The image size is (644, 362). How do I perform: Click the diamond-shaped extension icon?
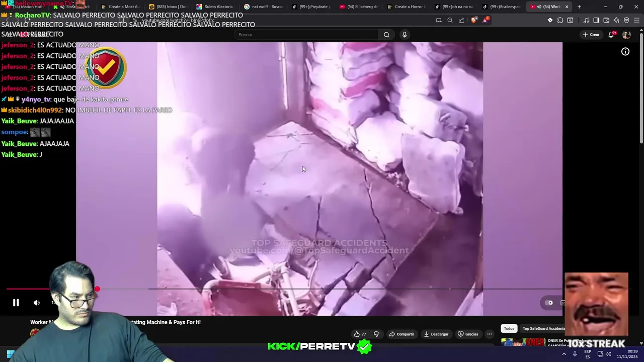tap(550, 20)
